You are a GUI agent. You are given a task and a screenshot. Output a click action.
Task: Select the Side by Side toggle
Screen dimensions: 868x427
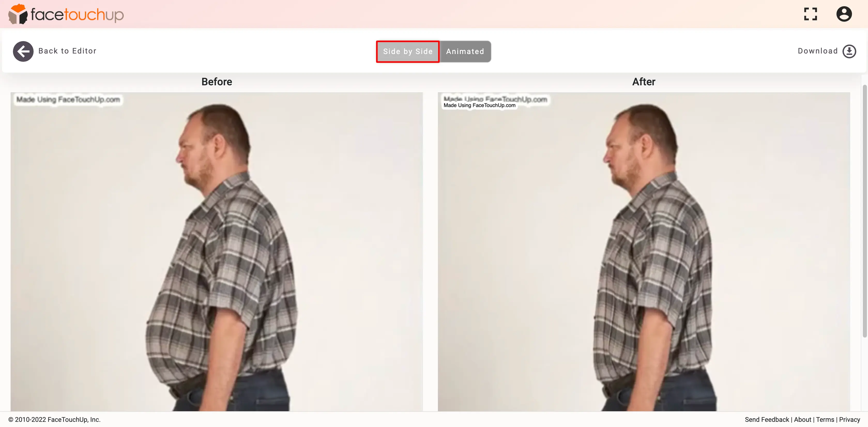click(408, 51)
